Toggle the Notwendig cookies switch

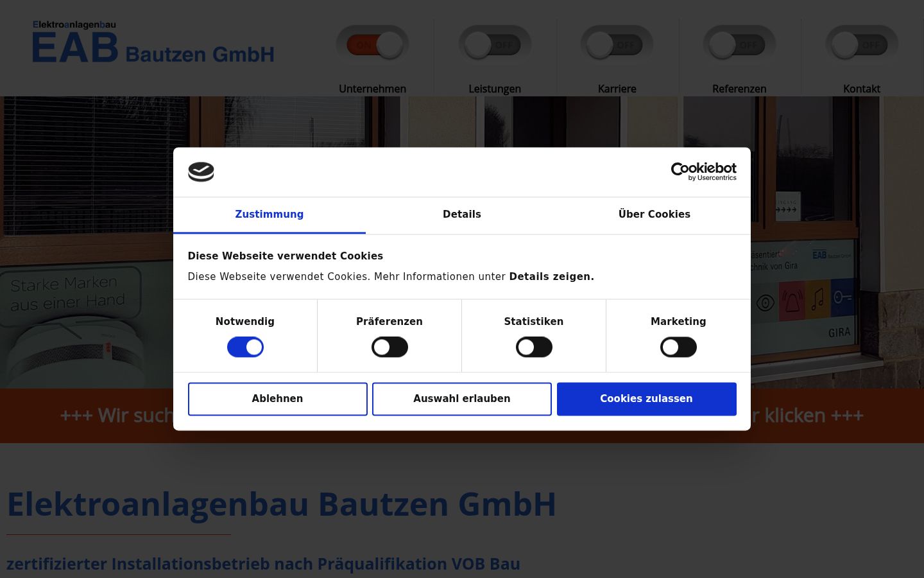(245, 347)
